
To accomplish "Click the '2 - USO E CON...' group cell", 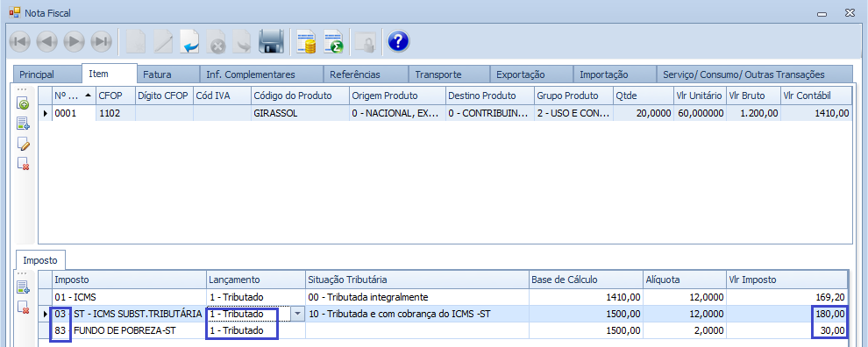I will click(573, 113).
